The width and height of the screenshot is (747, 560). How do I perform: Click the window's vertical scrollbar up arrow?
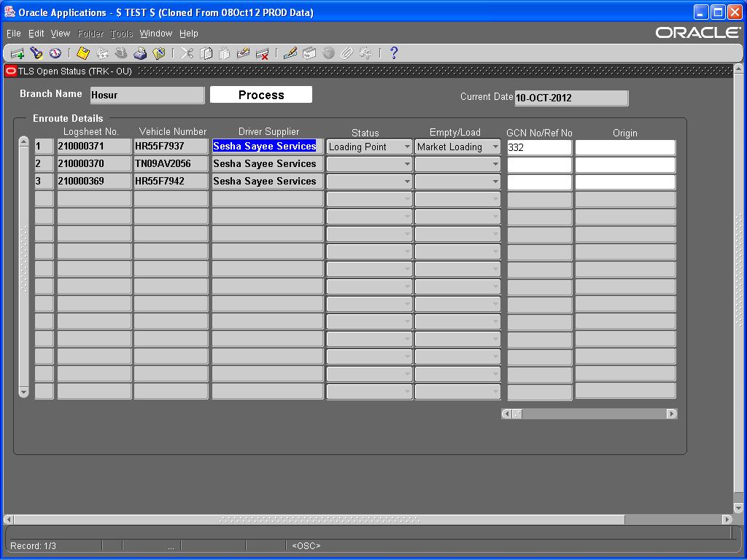(738, 69)
